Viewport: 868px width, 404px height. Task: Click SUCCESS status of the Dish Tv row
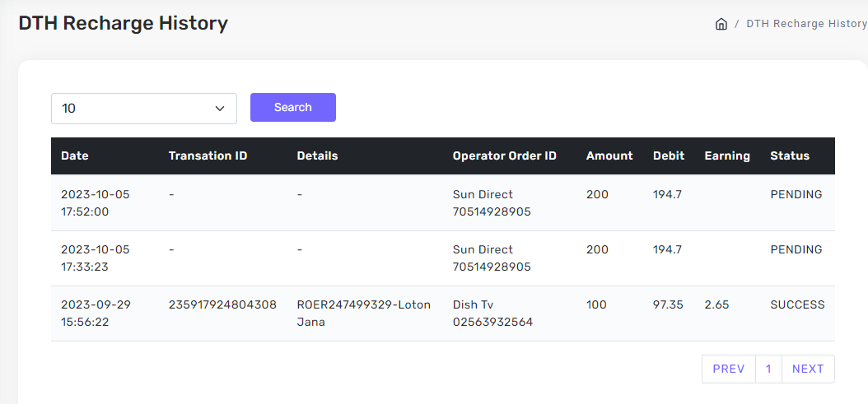(x=797, y=304)
